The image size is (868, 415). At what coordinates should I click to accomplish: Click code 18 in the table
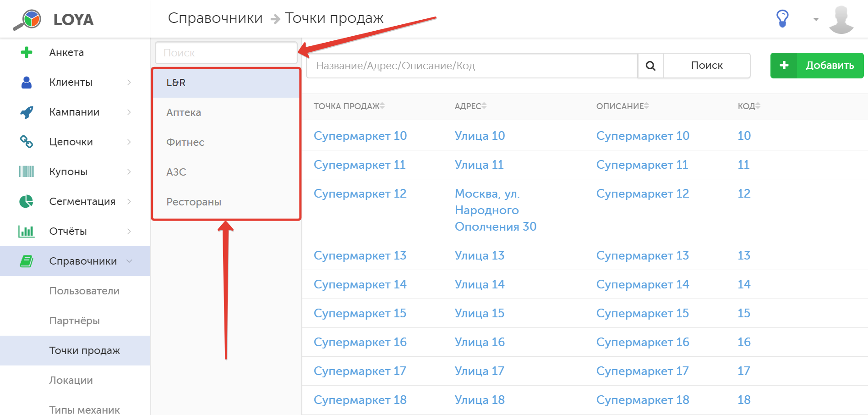744,400
